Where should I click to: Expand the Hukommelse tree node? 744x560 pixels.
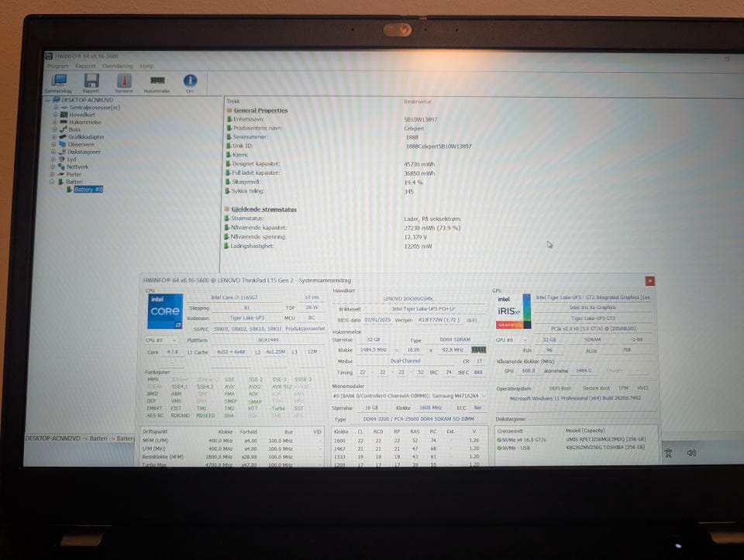pyautogui.click(x=54, y=122)
